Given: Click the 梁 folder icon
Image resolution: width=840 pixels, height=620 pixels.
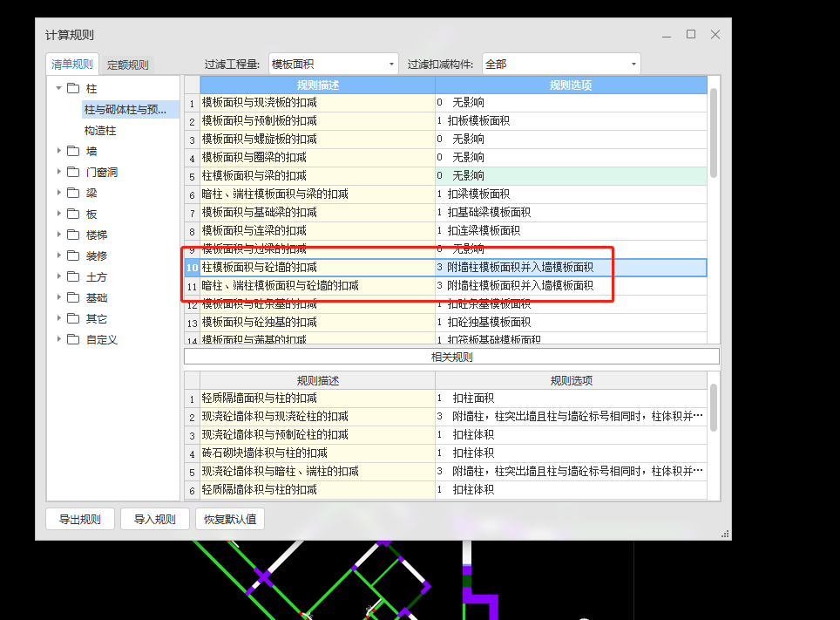Looking at the screenshot, I should tap(73, 193).
